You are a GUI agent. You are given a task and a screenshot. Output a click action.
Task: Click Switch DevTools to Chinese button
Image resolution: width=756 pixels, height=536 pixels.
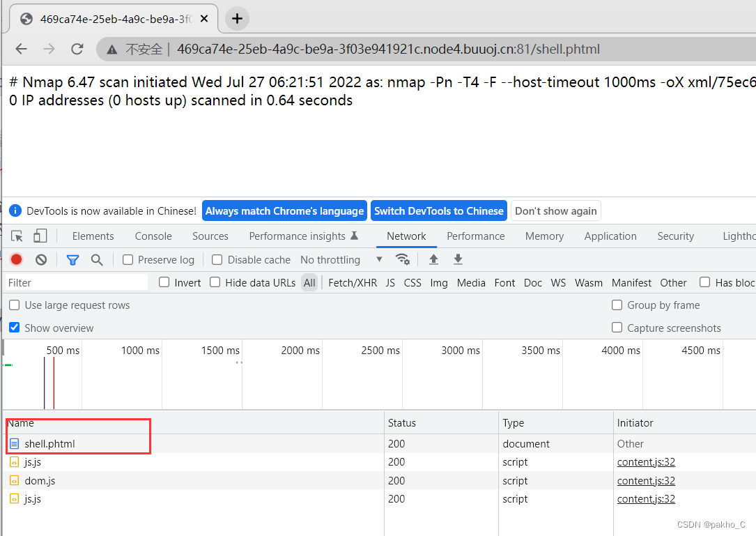[439, 210]
